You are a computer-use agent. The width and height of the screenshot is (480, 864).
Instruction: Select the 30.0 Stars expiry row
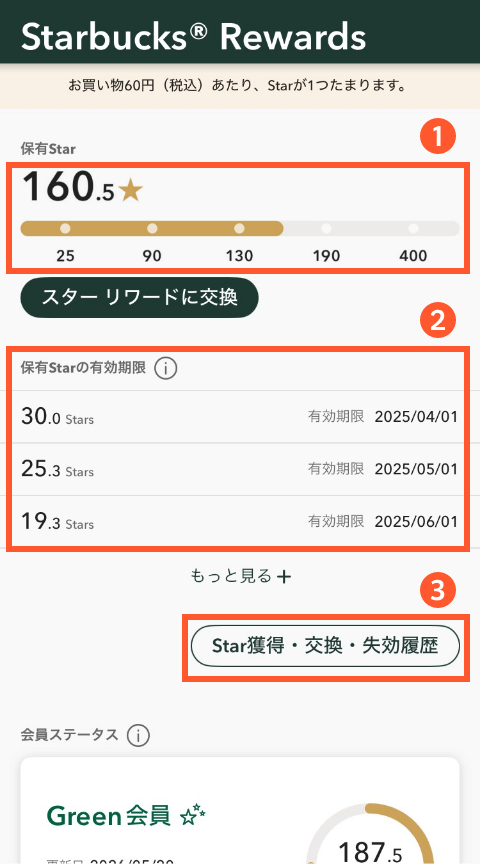click(x=240, y=417)
